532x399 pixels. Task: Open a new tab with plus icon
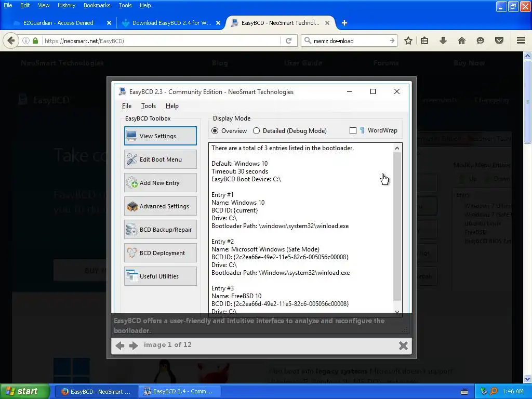pos(344,23)
